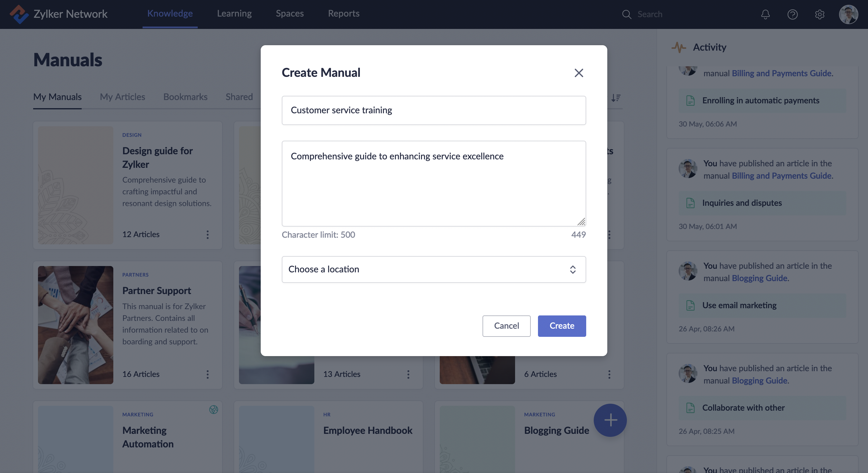Screen dimensions: 868x473
Task: Open the notifications bell icon
Action: click(x=765, y=14)
